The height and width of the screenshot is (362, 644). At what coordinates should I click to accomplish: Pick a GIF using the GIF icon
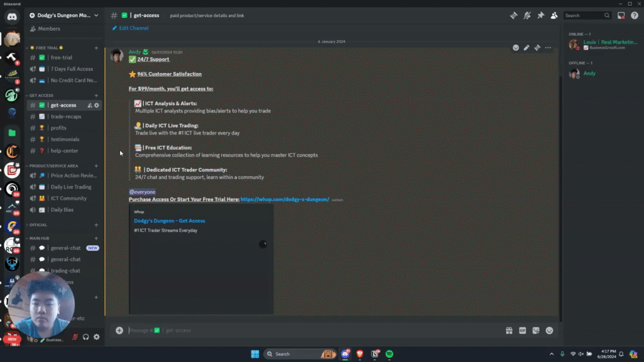coord(522,330)
